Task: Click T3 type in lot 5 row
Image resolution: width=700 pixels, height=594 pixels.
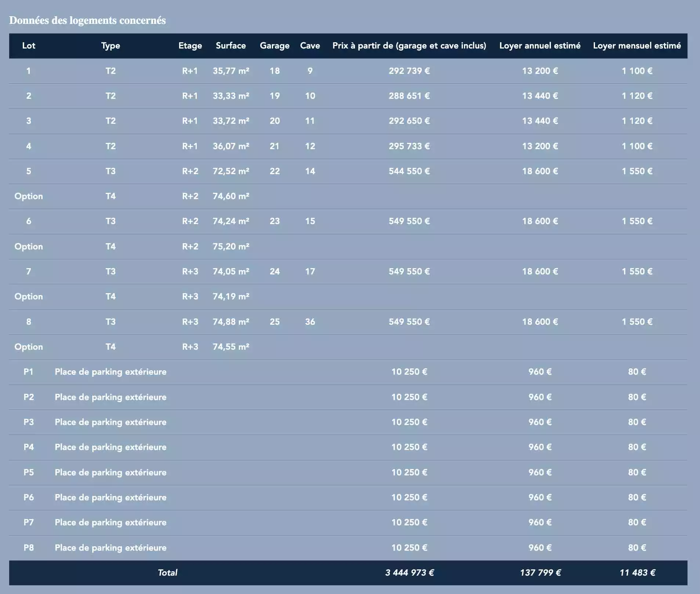Action: [x=110, y=171]
